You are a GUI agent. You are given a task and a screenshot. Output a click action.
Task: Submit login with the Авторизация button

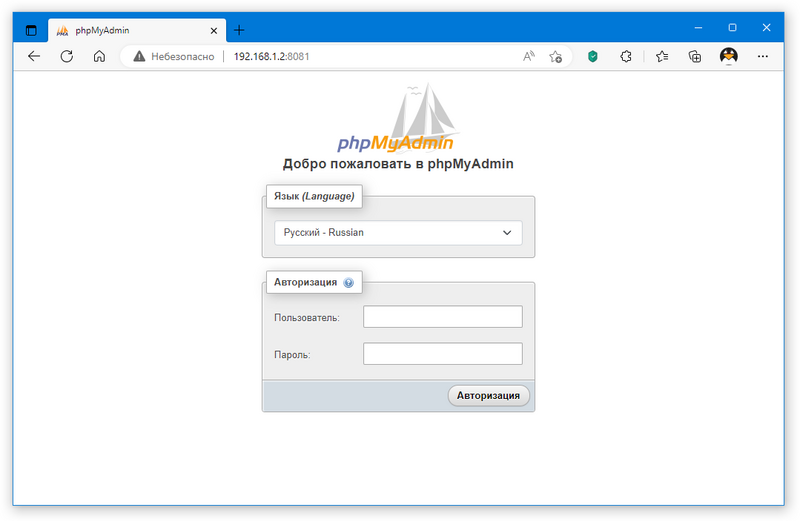pos(488,395)
